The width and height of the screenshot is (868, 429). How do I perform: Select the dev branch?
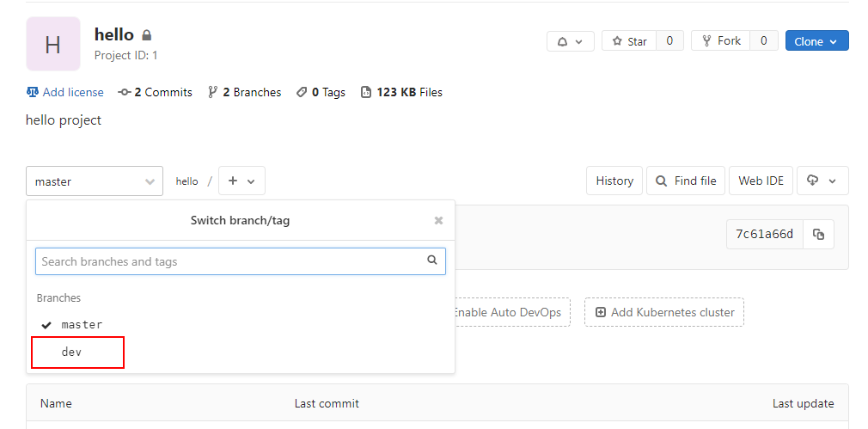tap(72, 352)
